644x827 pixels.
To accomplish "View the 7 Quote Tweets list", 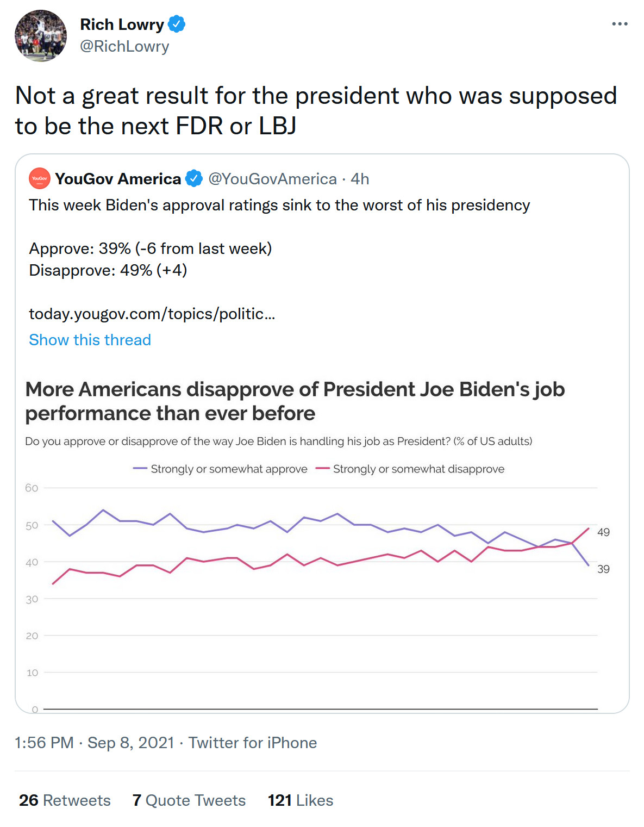I will 189,800.
